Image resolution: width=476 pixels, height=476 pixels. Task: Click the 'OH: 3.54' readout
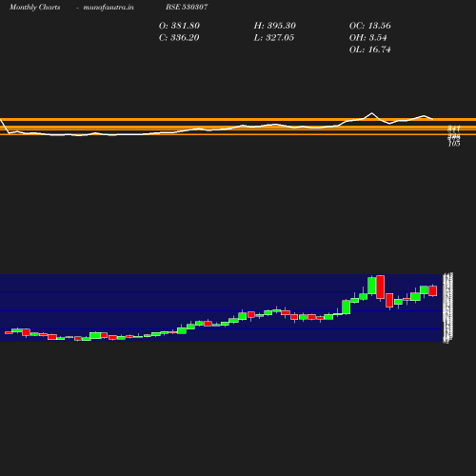(367, 38)
